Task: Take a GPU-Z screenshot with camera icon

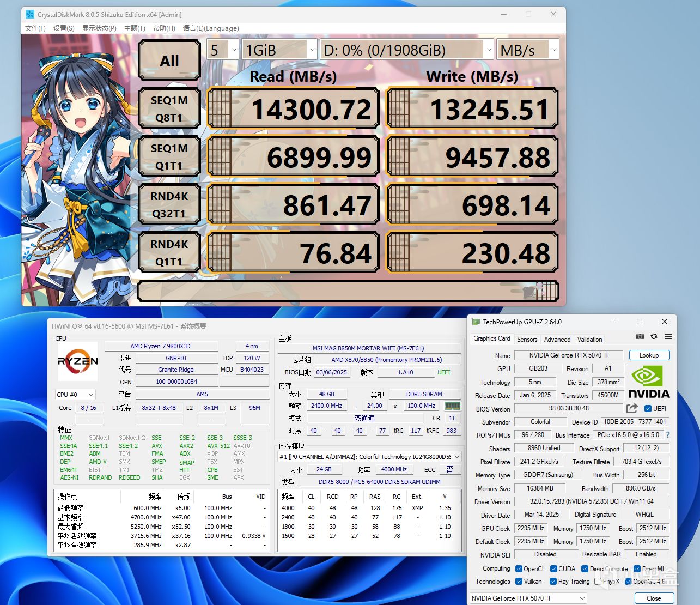Action: pyautogui.click(x=640, y=337)
